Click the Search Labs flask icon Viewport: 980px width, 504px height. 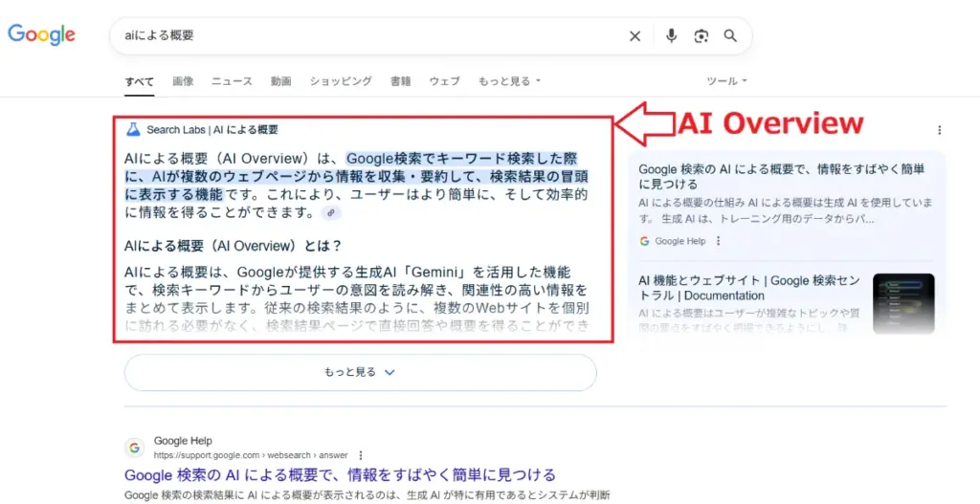point(133,129)
